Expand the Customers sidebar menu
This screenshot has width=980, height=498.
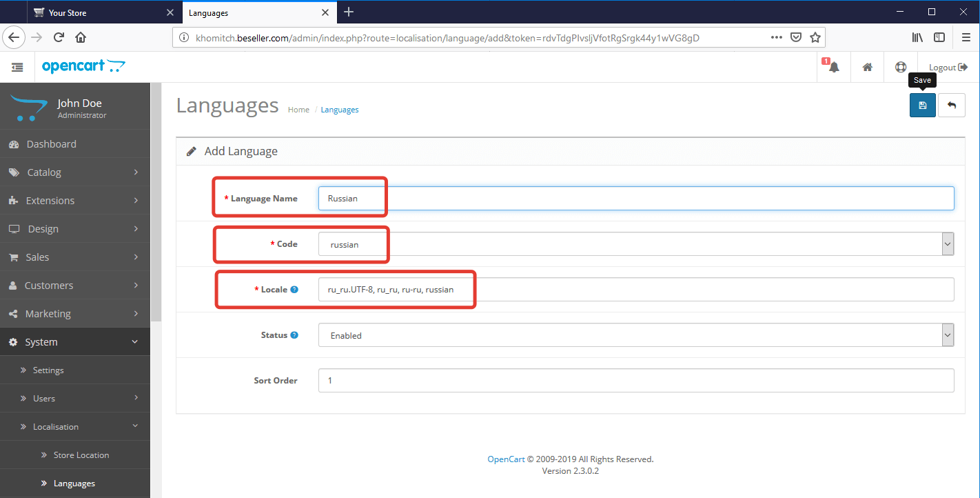coord(75,286)
